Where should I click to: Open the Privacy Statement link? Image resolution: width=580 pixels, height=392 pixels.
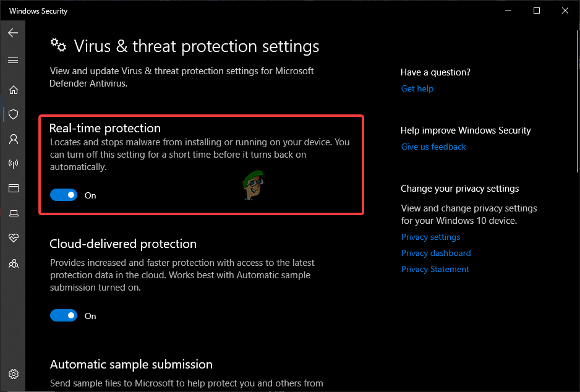click(x=435, y=269)
